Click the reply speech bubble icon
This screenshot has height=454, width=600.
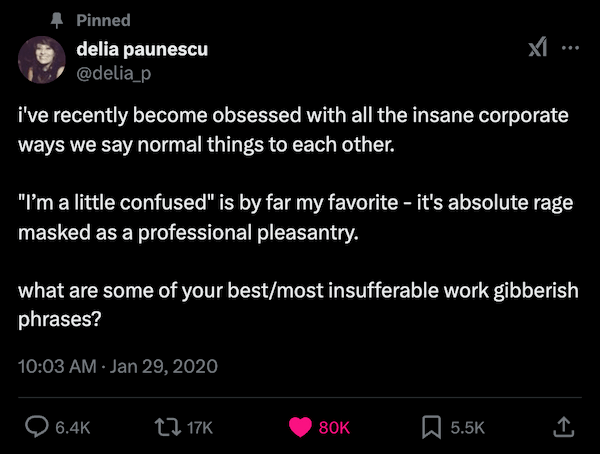(x=35, y=427)
